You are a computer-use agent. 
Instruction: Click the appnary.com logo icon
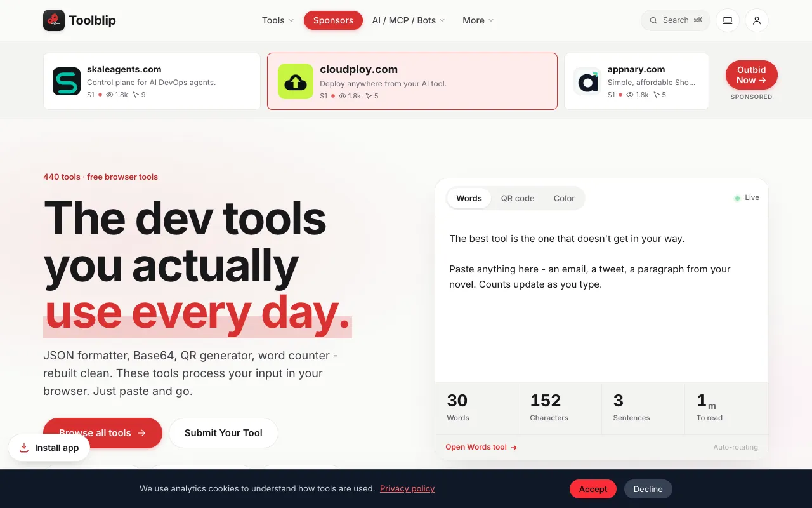pos(587,81)
